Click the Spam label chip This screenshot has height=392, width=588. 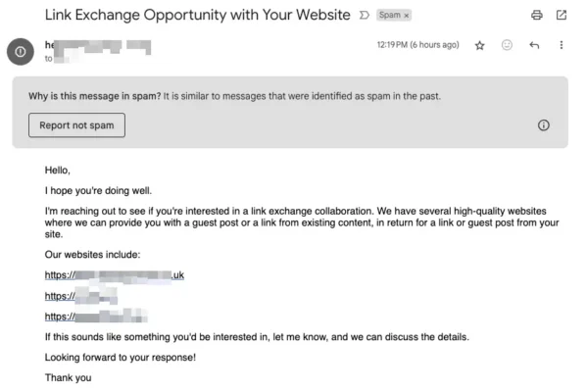point(390,15)
